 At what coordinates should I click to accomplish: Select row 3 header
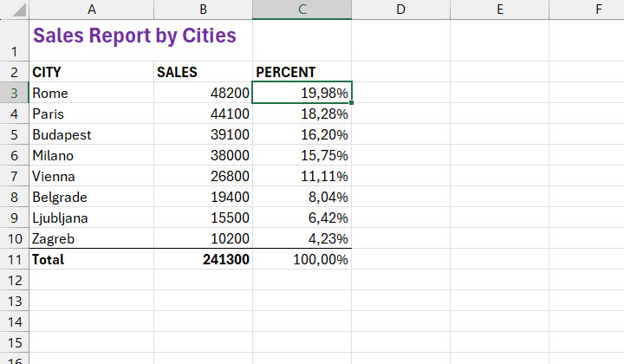[x=15, y=93]
